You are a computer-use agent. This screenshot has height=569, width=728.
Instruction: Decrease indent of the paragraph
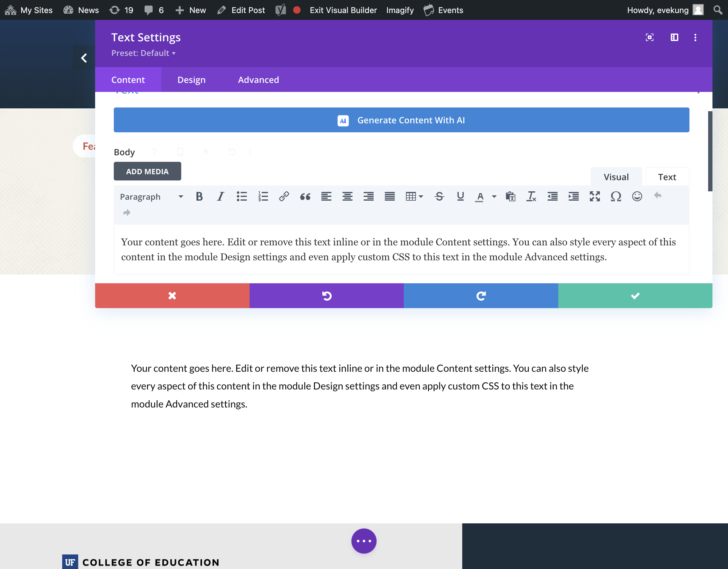point(552,197)
